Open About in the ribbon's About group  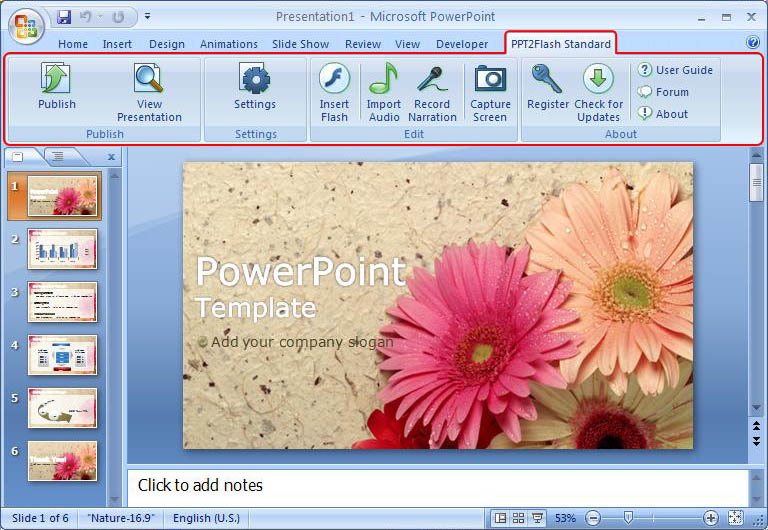pos(663,114)
